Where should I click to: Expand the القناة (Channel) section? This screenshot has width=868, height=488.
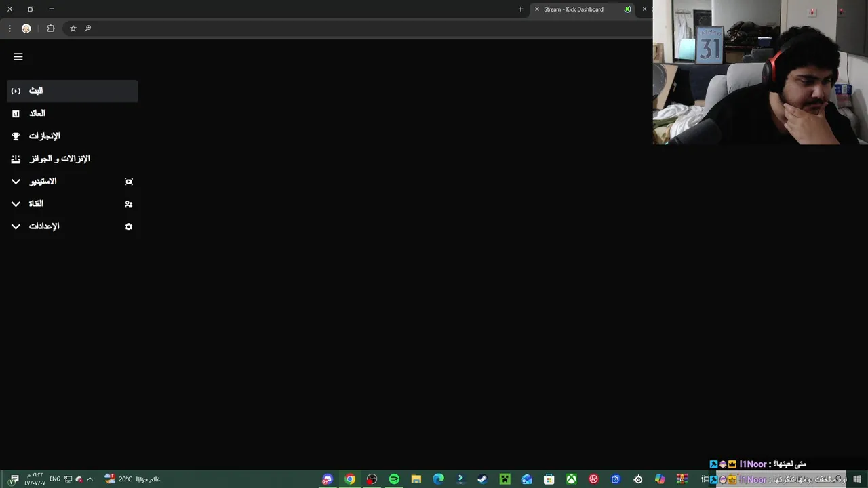tap(73, 204)
